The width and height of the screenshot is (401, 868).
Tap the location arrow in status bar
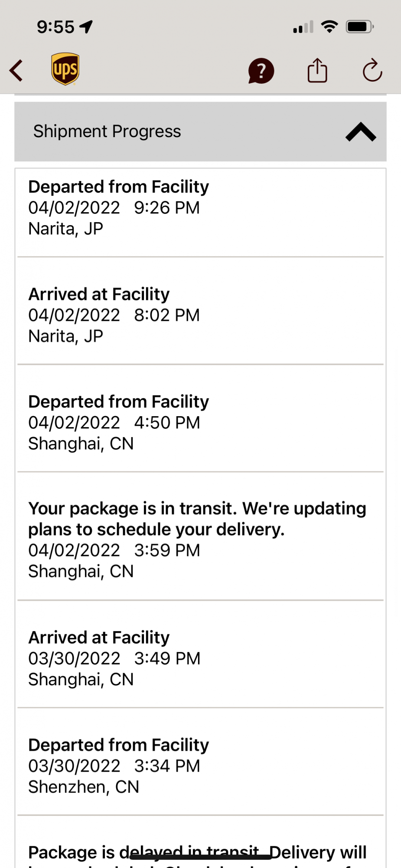(86, 27)
